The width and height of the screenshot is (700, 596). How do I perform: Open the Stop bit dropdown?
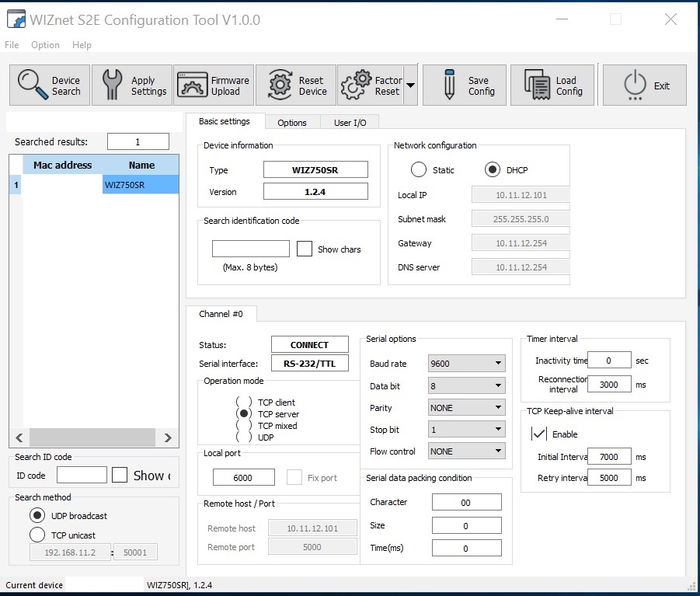[466, 430]
